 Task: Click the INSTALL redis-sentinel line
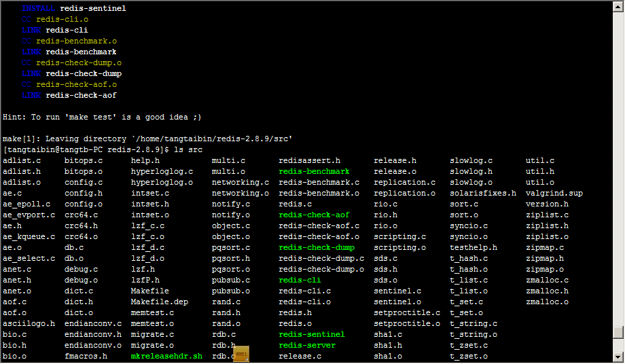(x=74, y=8)
